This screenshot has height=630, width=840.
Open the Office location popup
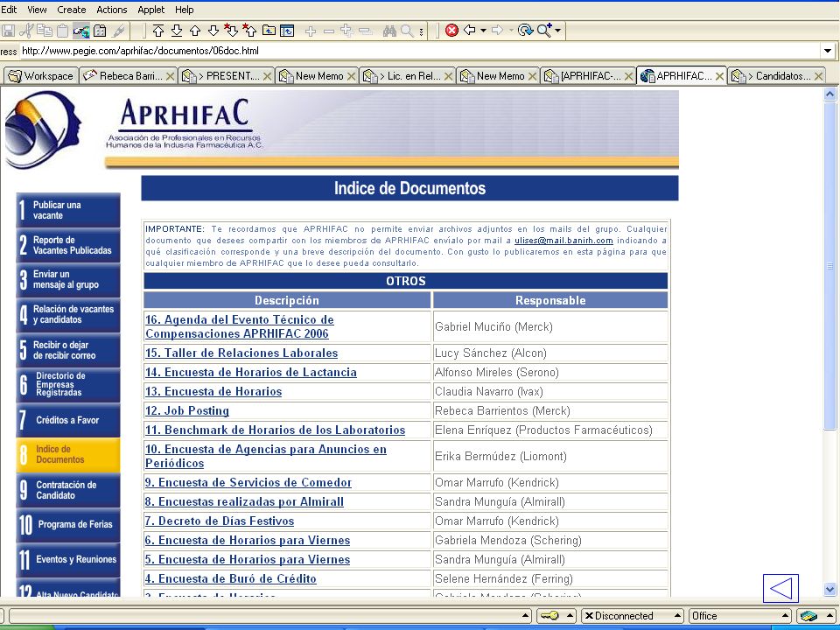[x=740, y=616]
